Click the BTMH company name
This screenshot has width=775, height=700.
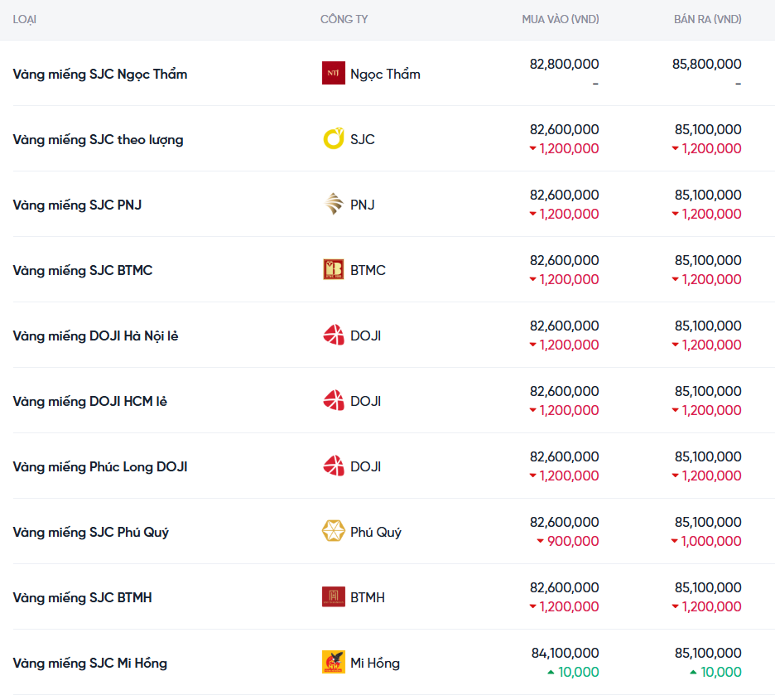[x=368, y=597]
